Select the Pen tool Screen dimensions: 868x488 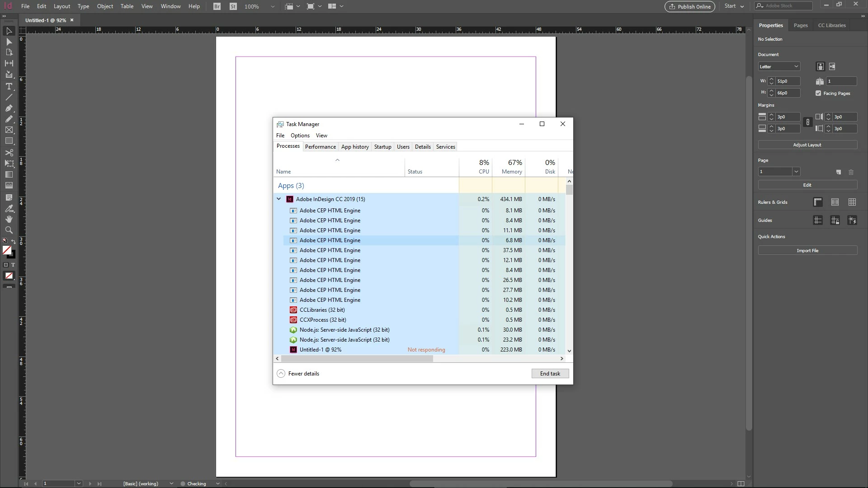9,108
